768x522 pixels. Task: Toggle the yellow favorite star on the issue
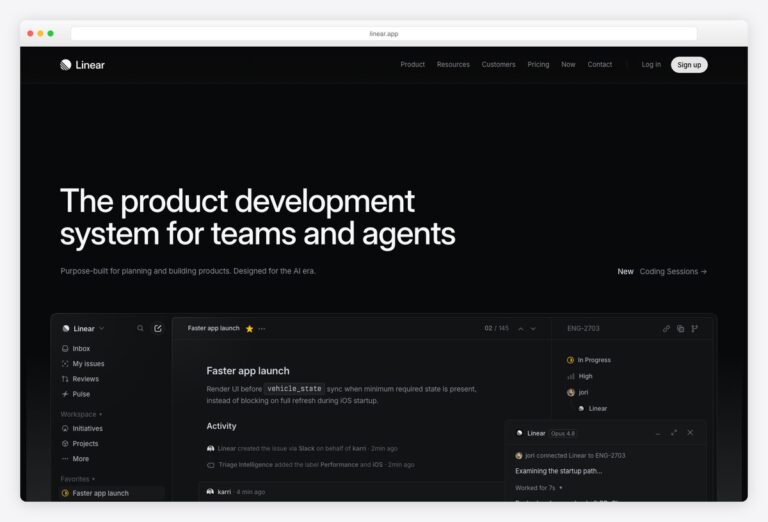click(249, 329)
